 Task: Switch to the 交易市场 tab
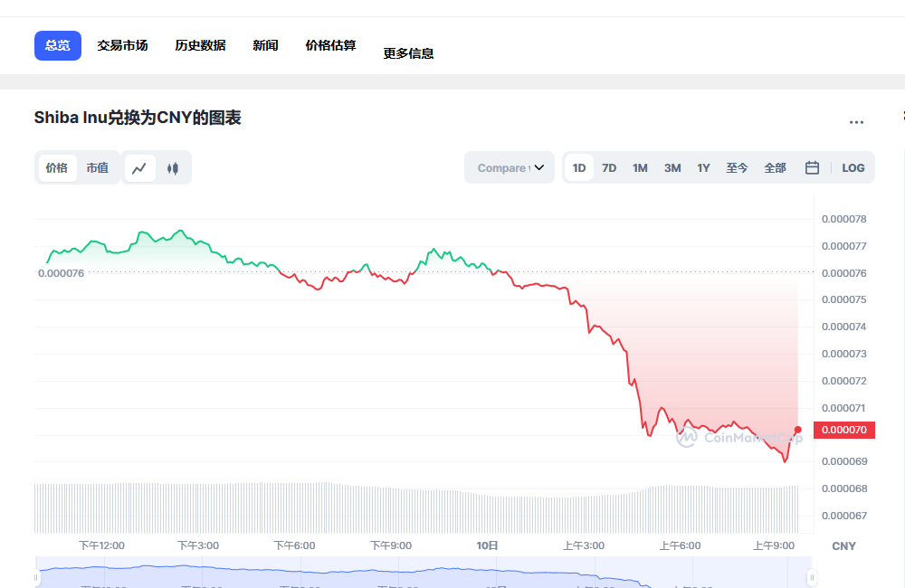coord(123,43)
